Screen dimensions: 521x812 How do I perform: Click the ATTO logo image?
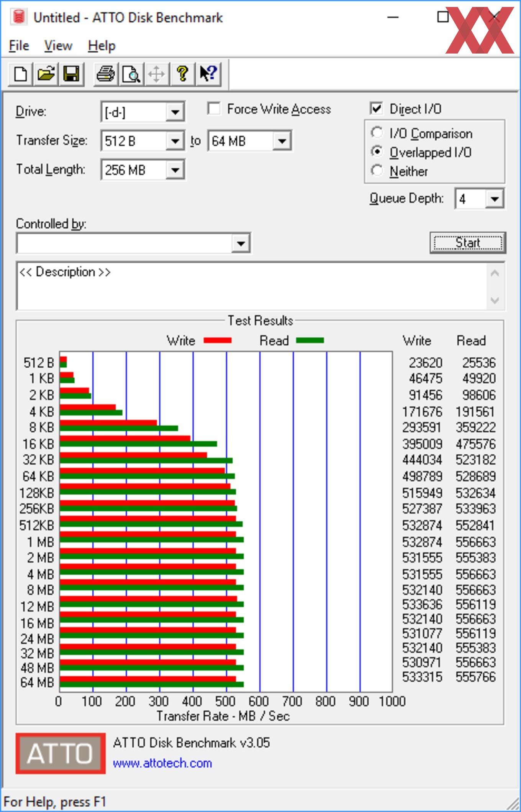point(61,753)
